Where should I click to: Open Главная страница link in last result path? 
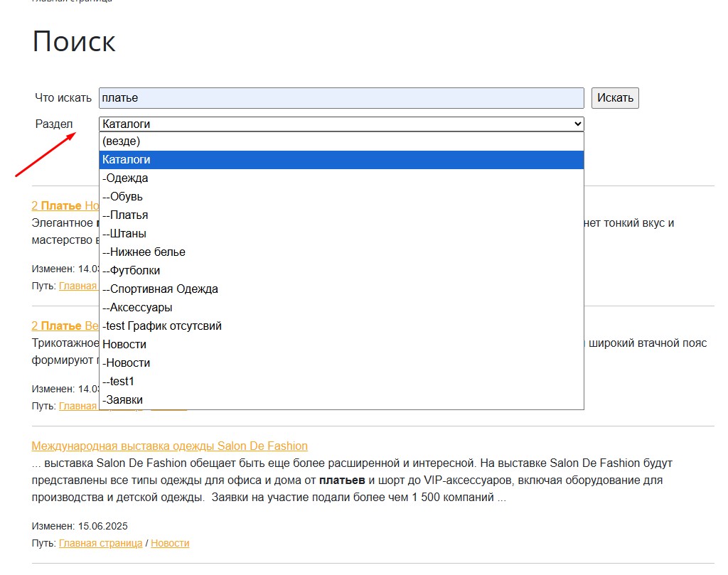tap(100, 543)
